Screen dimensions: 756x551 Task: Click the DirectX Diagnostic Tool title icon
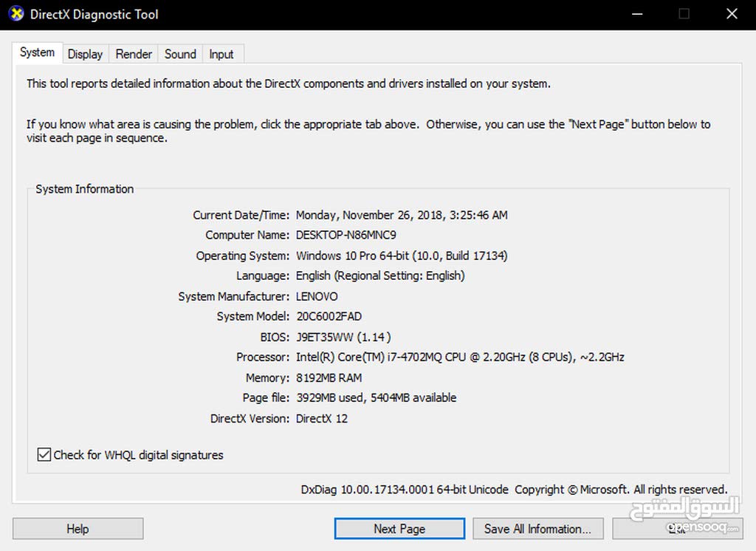coord(16,13)
